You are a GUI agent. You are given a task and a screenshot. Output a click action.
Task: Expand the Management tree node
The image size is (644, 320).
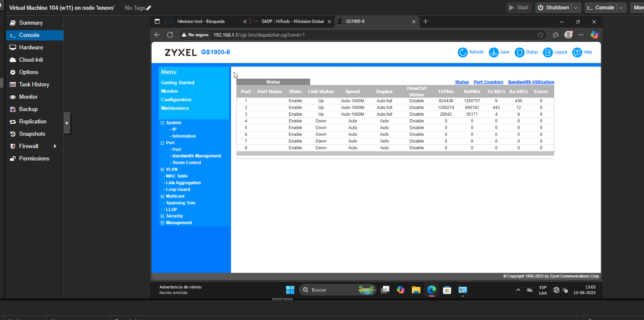tap(162, 223)
